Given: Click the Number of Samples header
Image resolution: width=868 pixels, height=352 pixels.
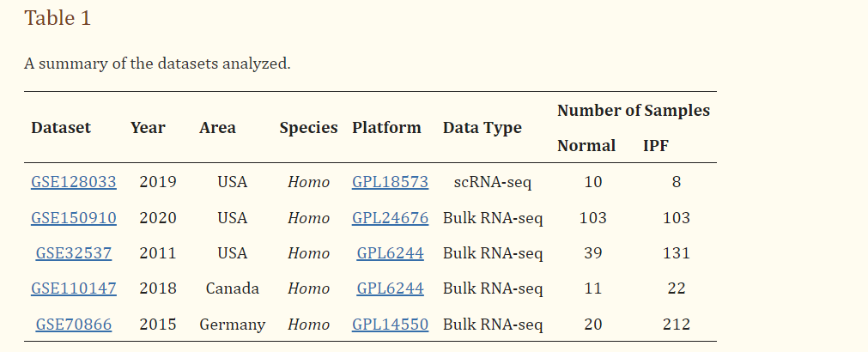Looking at the screenshot, I should 634,111.
